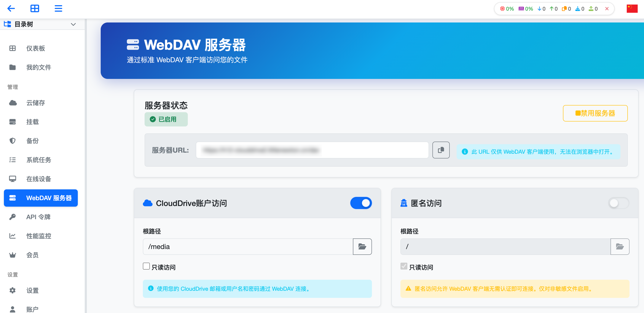Open folder browser for /media root path

pyautogui.click(x=362, y=246)
